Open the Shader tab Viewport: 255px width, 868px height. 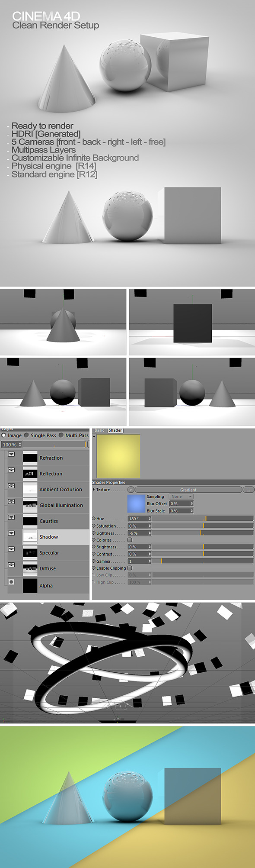pos(115,430)
